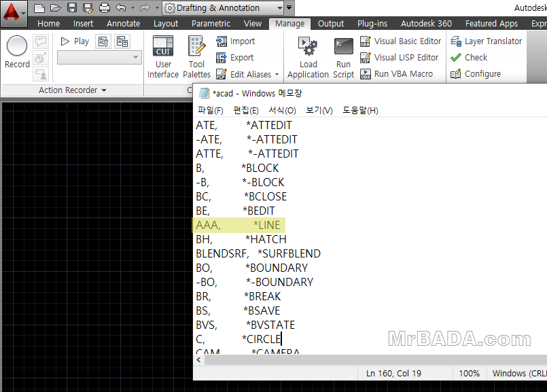
Task: Click the Insert Message icon in Action Recorder
Action: (x=41, y=41)
